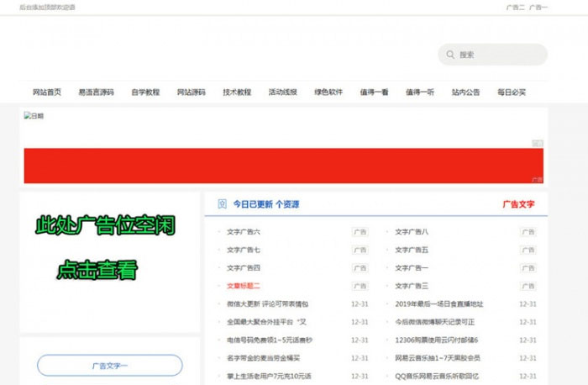The width and height of the screenshot is (588, 385).
Task: Open 文字广告八 link
Action: coord(412,232)
